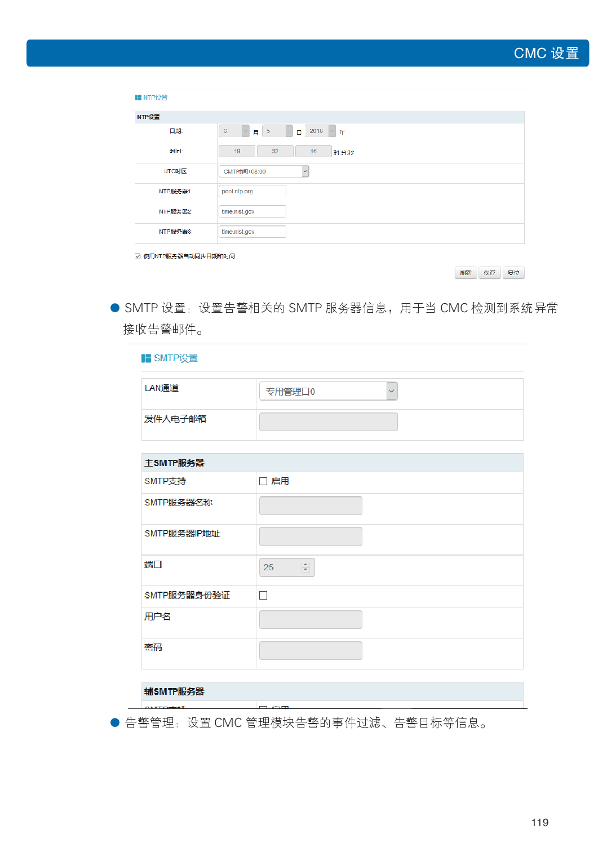Check the SMTP服务器身份验证 checkbox
The image size is (616, 865).
click(x=263, y=595)
